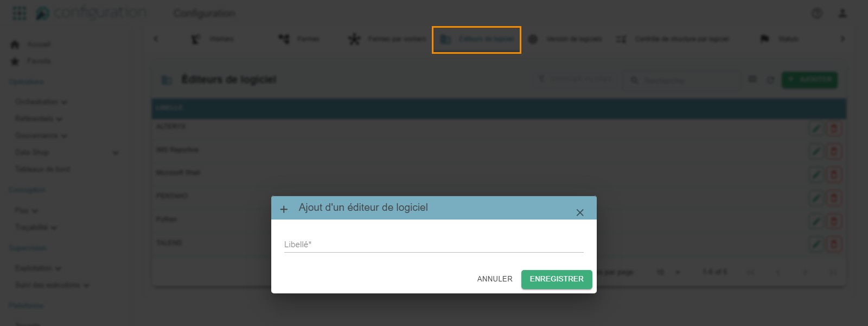868x326 pixels.
Task: Edit the TALEND row
Action: 816,244
